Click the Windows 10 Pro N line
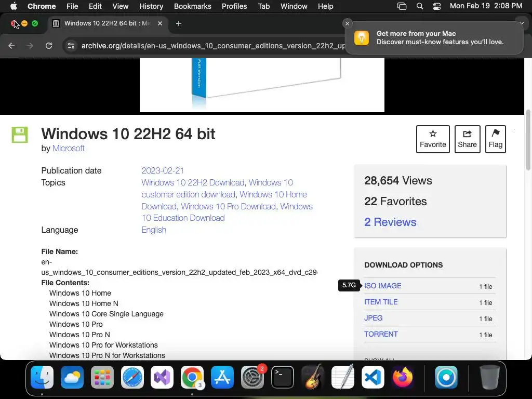The image size is (532, 399). (x=79, y=335)
